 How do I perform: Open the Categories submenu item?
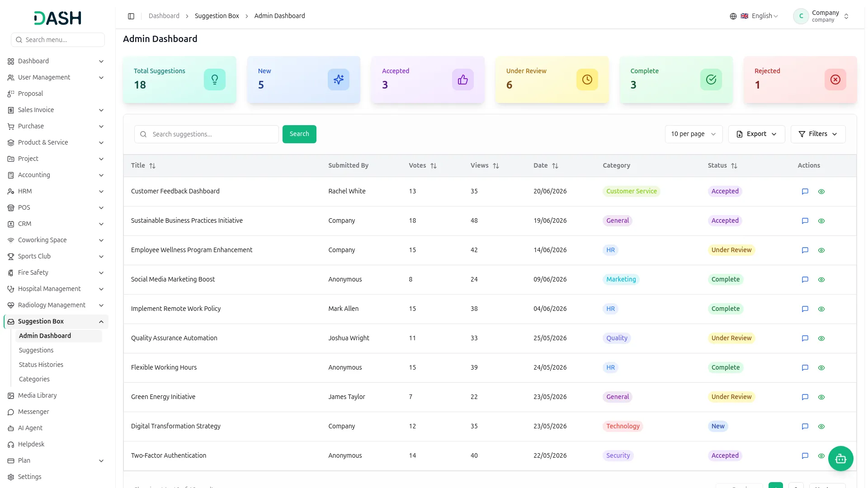point(34,379)
